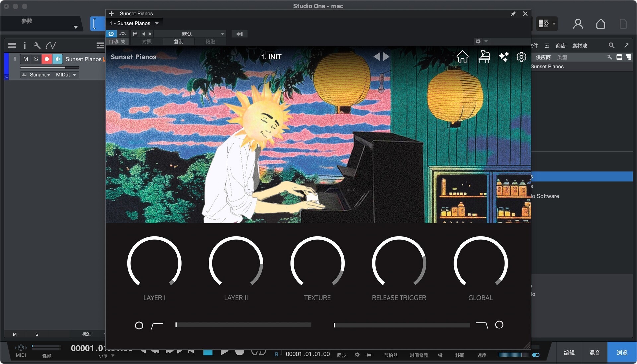Adjust the left filter slider below knobs

[x=243, y=325]
